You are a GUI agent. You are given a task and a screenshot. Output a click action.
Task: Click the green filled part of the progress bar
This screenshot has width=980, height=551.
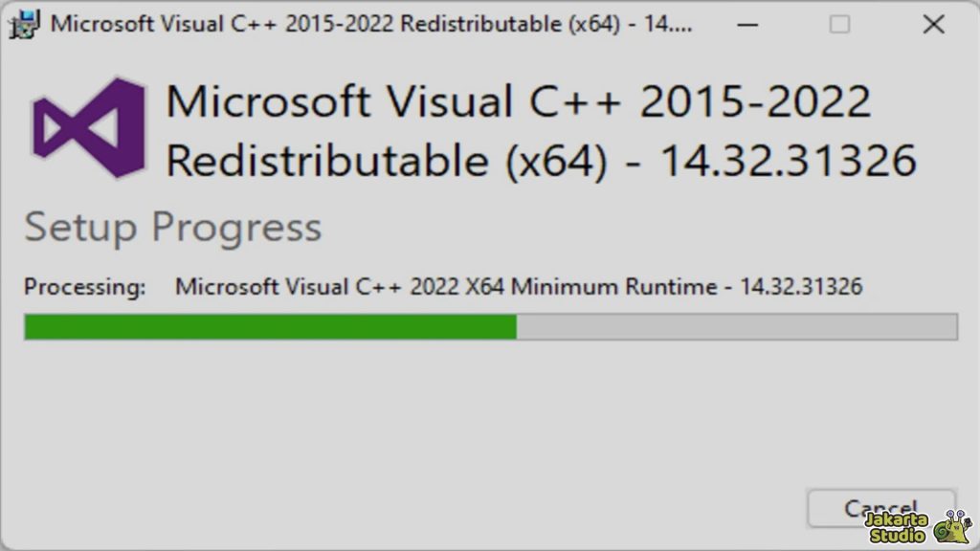tap(270, 327)
